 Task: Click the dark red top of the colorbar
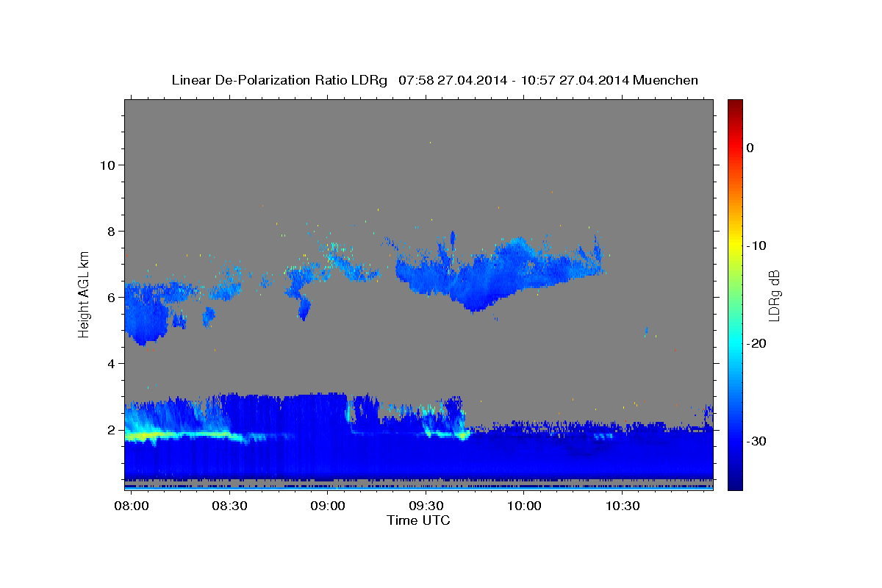point(735,104)
